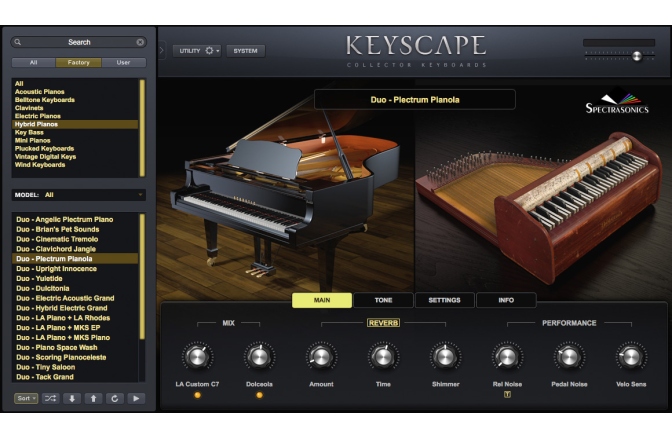Screen dimensions: 672x440
Task: Switch to the Settings tab
Action: click(x=444, y=300)
